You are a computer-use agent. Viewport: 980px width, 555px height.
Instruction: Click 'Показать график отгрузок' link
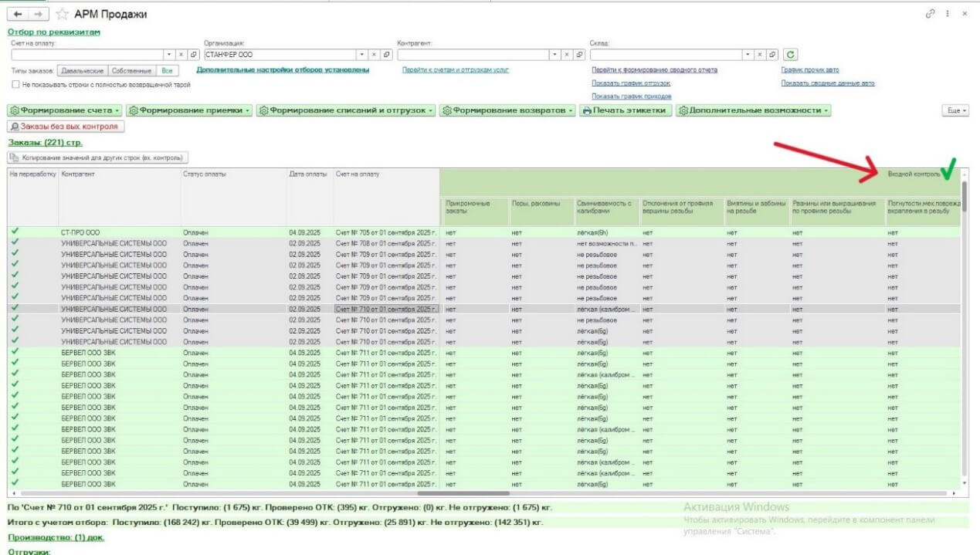point(631,83)
